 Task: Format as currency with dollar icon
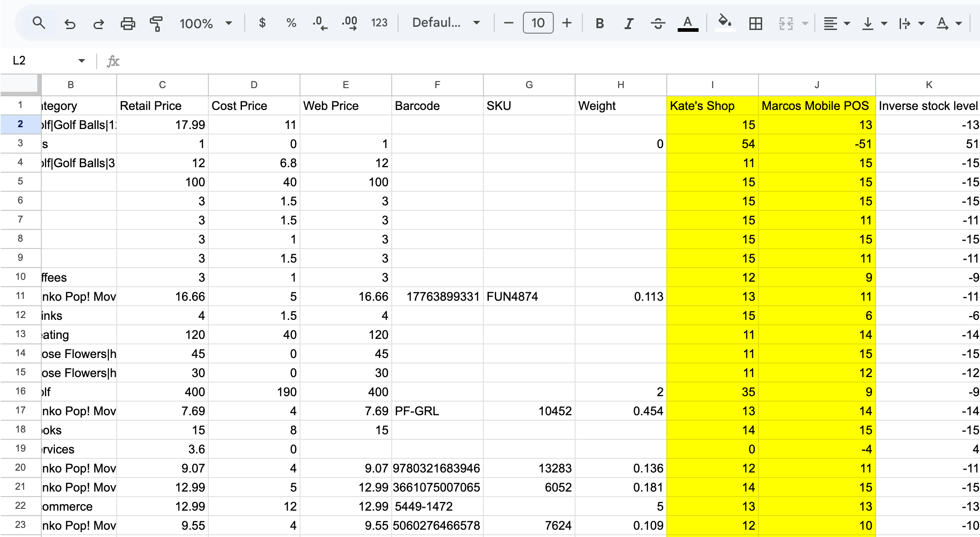(262, 23)
